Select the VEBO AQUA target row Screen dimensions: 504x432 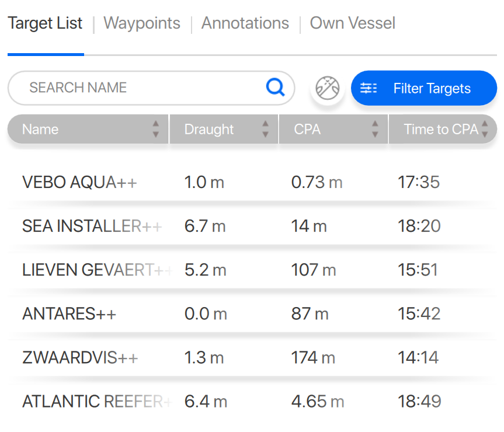(x=252, y=182)
